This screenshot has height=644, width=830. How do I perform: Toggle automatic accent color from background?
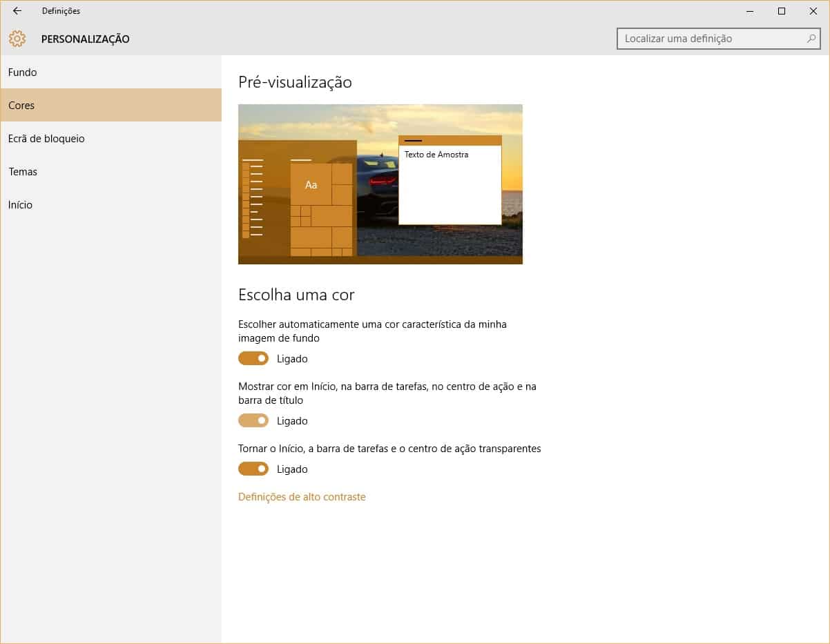point(253,358)
